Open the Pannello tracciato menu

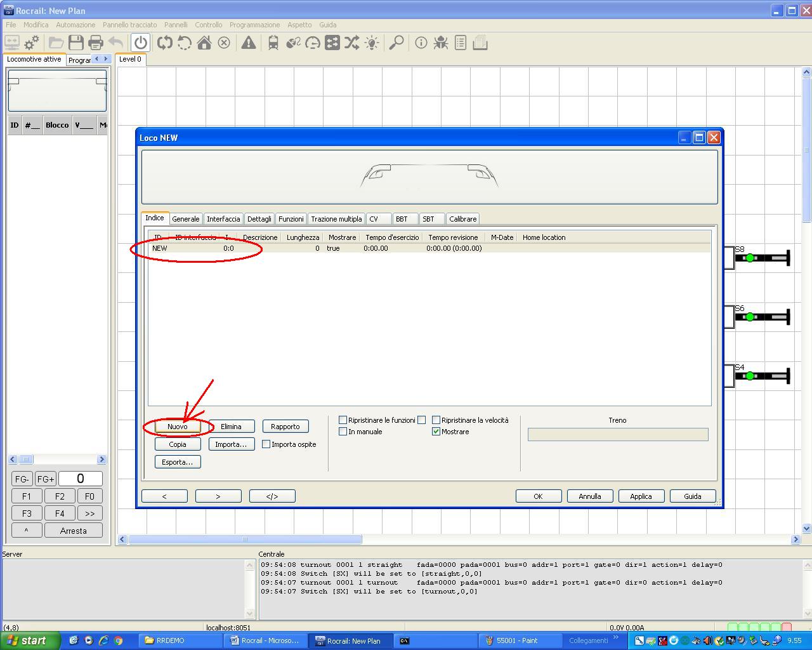coord(129,25)
